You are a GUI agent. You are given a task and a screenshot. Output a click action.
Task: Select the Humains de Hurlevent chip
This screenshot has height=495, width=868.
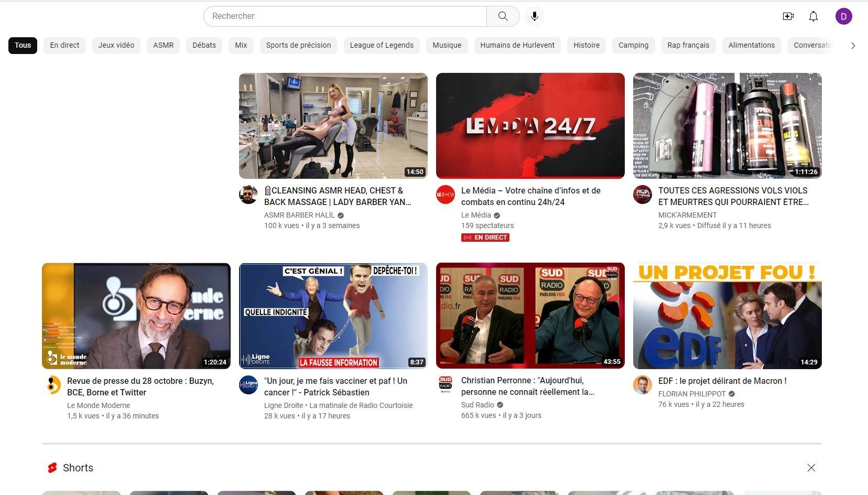(517, 45)
